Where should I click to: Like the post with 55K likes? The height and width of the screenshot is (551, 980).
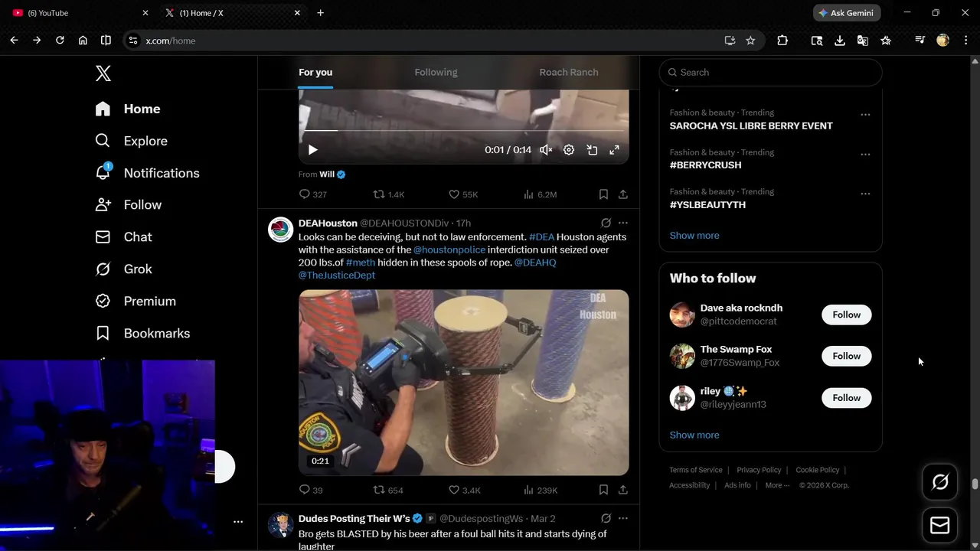click(462, 194)
